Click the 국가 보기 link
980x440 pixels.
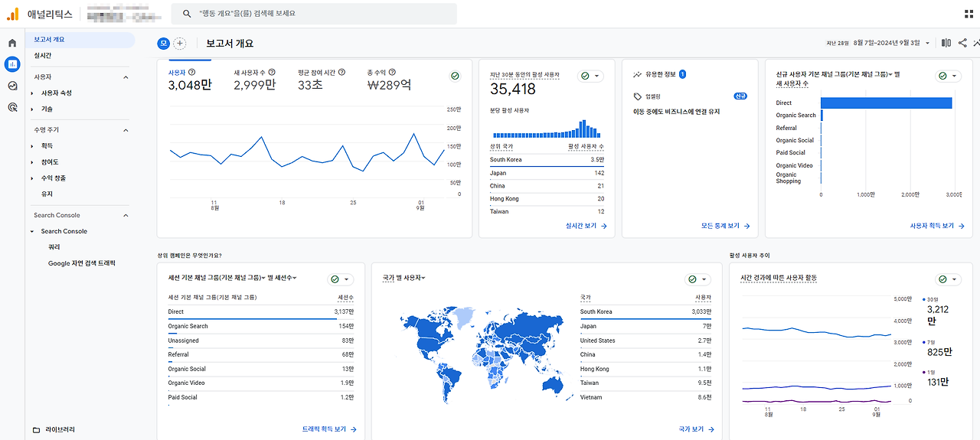696,429
